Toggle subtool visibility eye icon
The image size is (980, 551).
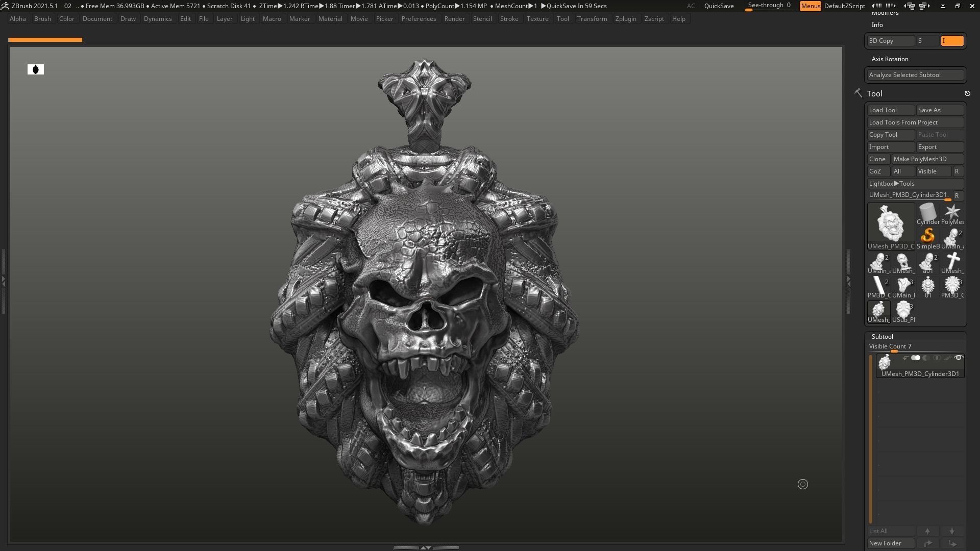[x=959, y=358]
